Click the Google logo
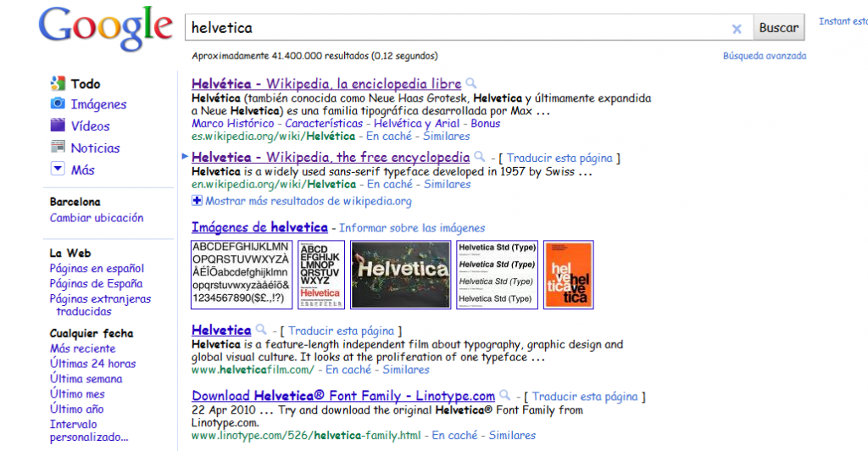Viewport: 868px width, 451px height. point(105,29)
